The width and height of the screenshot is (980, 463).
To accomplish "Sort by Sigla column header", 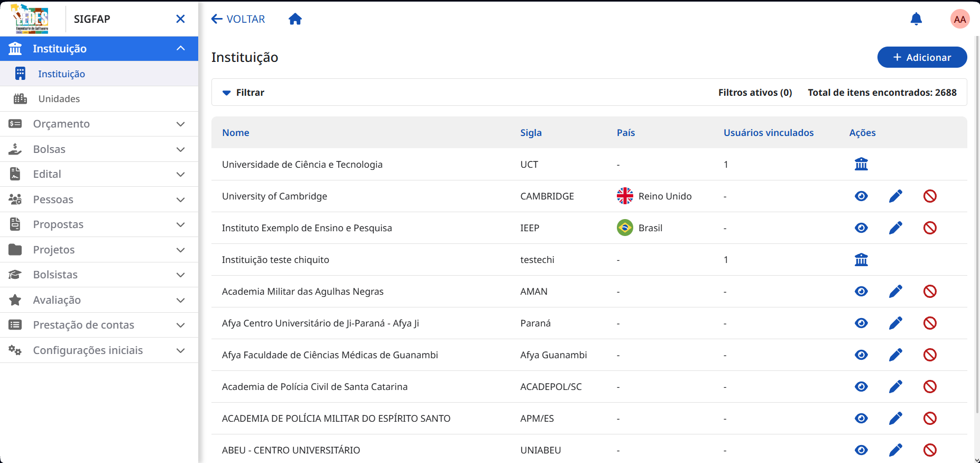I will 531,133.
